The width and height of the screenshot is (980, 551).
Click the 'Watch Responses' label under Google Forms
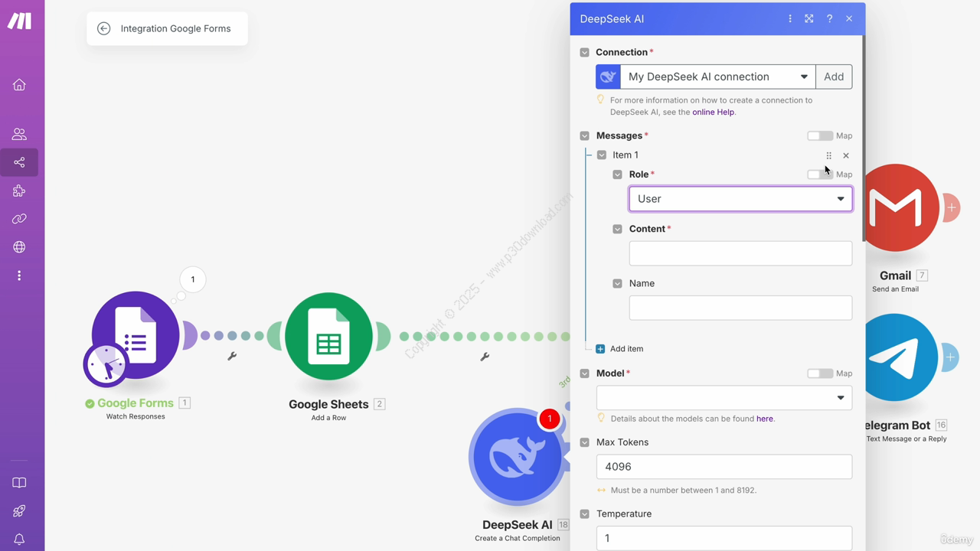pyautogui.click(x=136, y=416)
